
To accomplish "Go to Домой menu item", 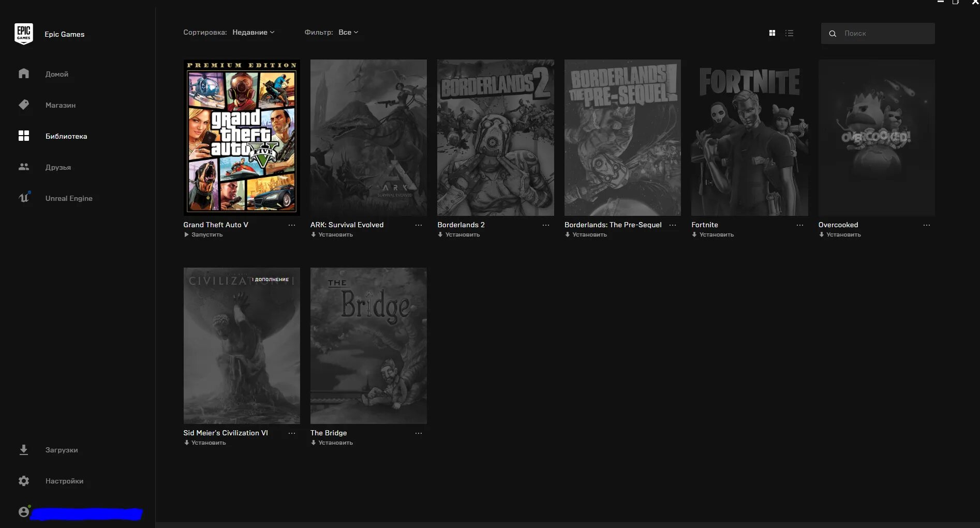I will 57,74.
